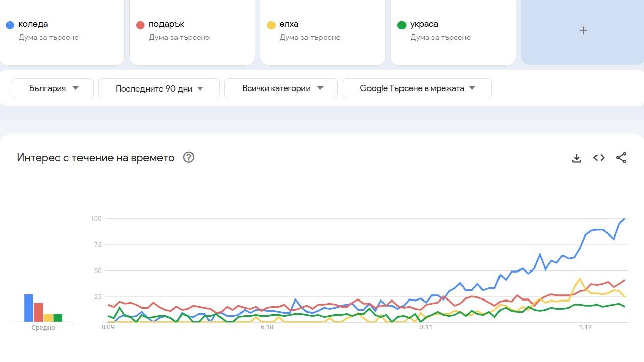Screen dimensions: 644x362
Task: Open the България region dropdown
Action: 52,88
